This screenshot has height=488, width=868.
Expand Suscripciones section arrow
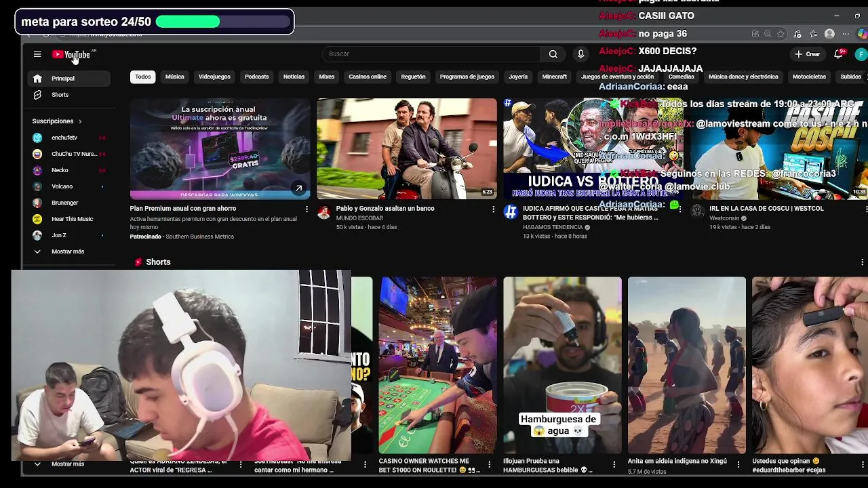click(80, 121)
